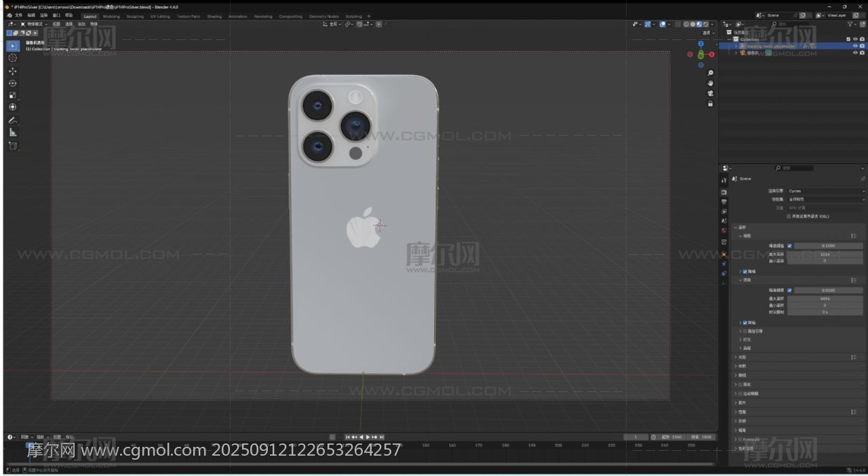
Task: Click the render max samples 4096 field
Action: [x=825, y=298]
